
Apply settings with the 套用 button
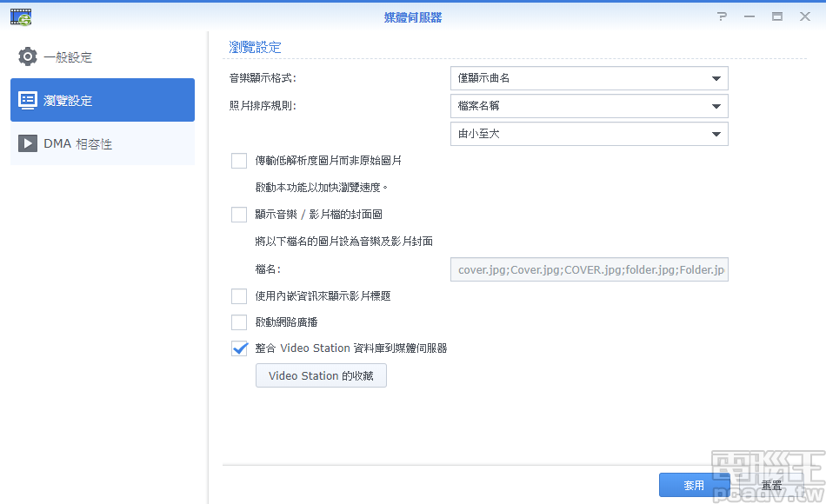tap(694, 484)
